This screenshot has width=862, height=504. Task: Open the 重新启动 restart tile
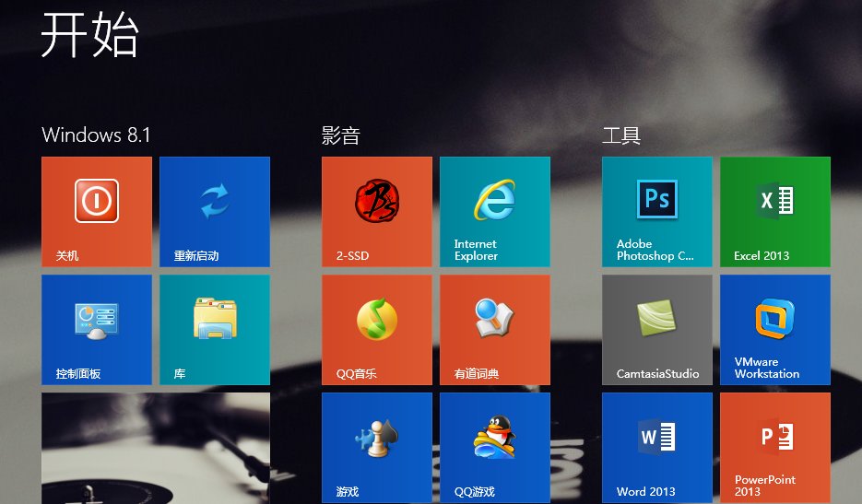[215, 212]
